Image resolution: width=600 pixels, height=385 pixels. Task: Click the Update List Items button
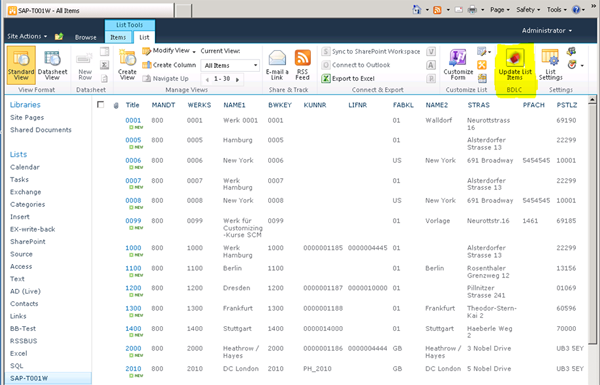(515, 65)
